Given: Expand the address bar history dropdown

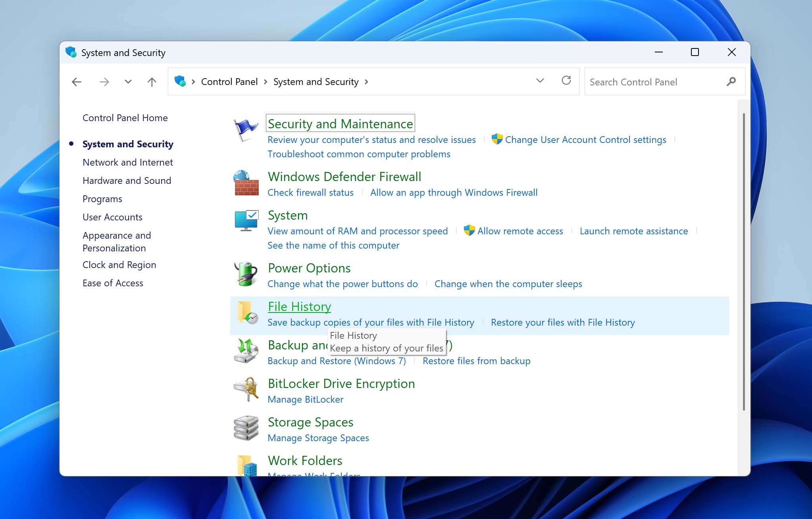Looking at the screenshot, I should [x=540, y=81].
